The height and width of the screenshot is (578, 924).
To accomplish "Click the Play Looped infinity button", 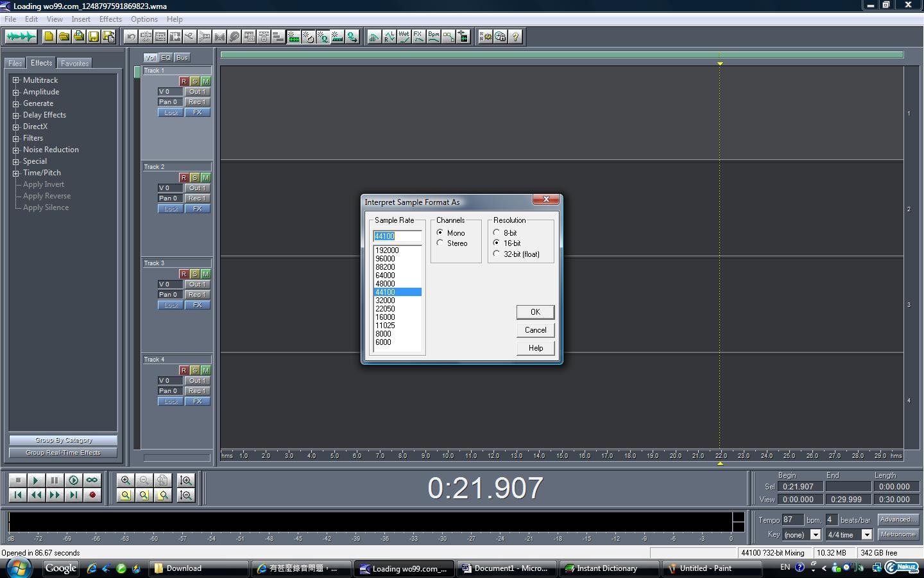I will click(92, 480).
